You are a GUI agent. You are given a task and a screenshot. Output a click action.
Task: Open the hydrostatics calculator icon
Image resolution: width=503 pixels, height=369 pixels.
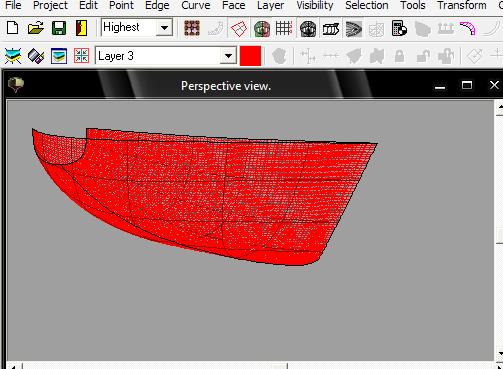tap(399, 28)
